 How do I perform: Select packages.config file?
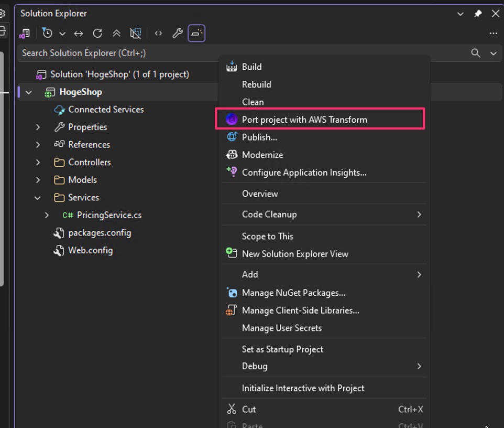click(x=100, y=233)
